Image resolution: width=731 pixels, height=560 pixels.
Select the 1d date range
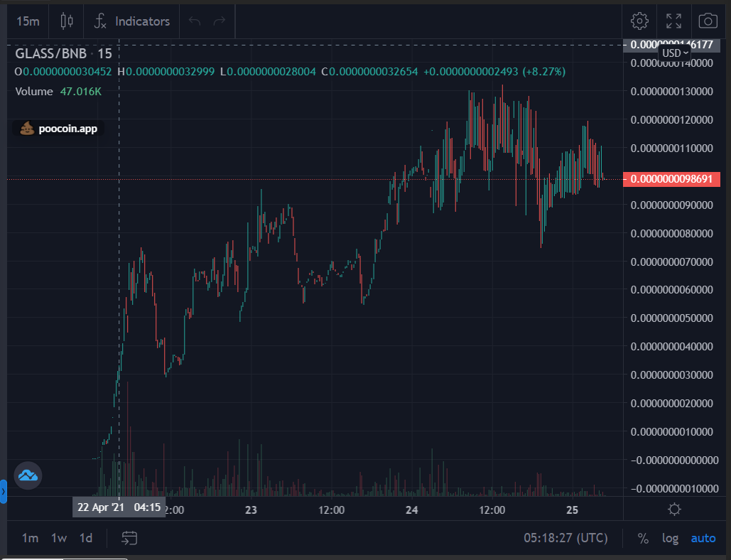pyautogui.click(x=86, y=538)
